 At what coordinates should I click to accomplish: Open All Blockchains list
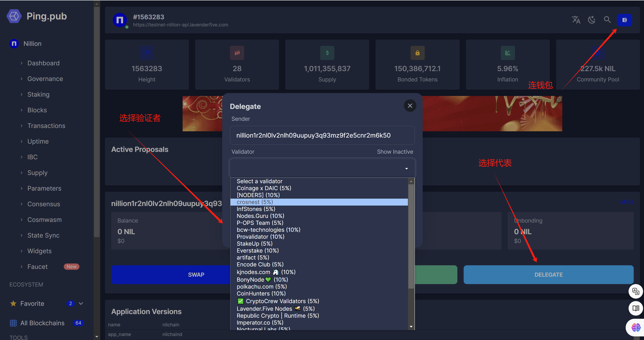click(x=42, y=323)
